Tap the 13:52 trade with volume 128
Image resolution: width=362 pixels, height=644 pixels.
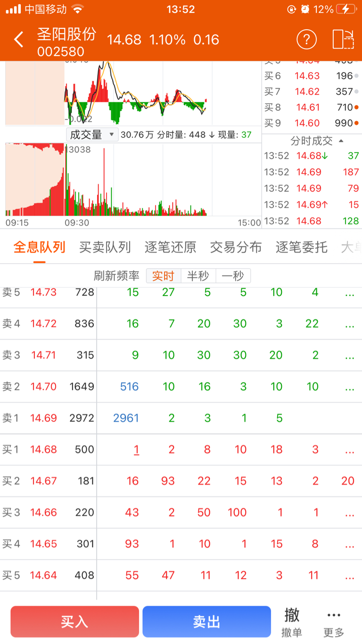pos(312,221)
